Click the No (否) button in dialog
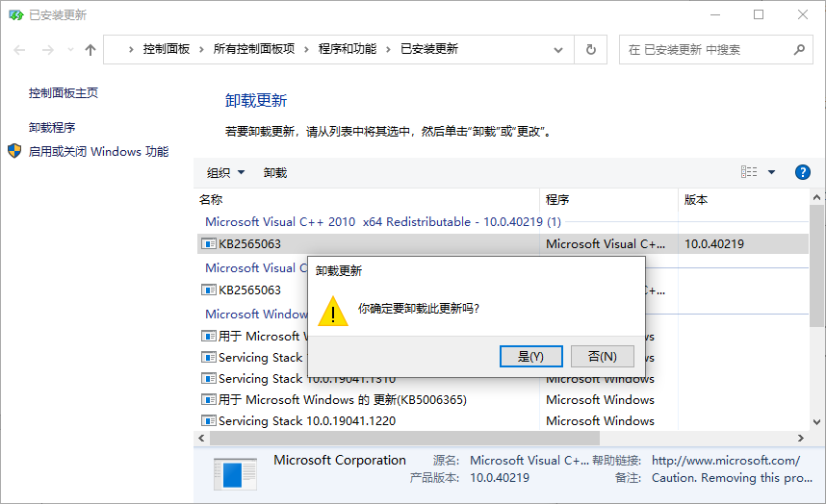 602,356
